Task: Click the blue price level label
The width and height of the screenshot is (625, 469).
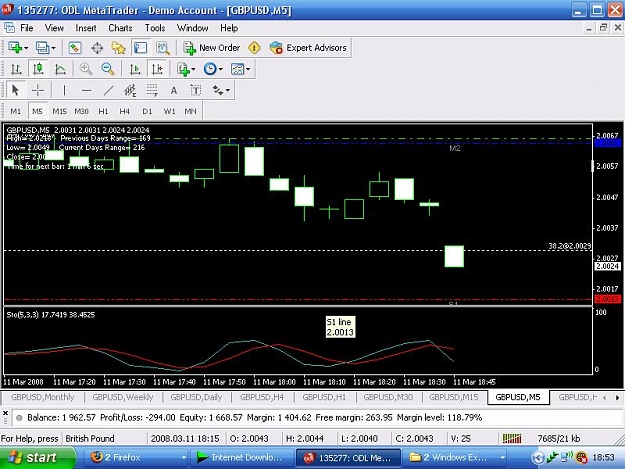Action: coord(607,143)
